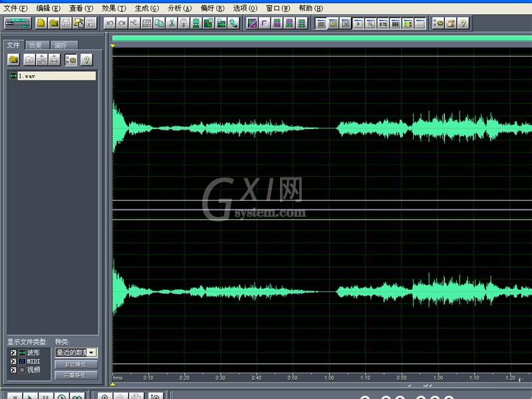Click the lower channel waveform
Image resolution: width=532 pixels, height=399 pixels.
click(322, 291)
